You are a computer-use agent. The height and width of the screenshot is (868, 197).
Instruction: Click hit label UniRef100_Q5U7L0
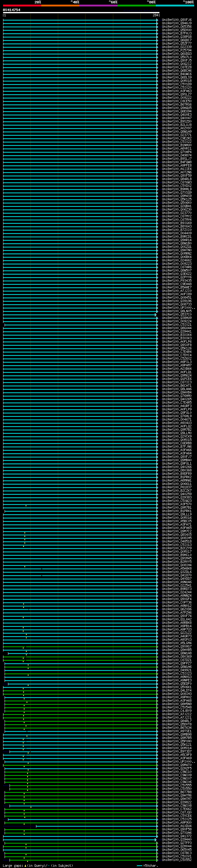(x=177, y=57)
